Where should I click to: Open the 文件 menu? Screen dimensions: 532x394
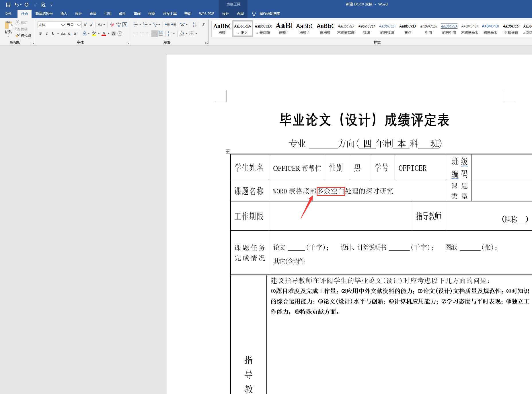[x=9, y=13]
